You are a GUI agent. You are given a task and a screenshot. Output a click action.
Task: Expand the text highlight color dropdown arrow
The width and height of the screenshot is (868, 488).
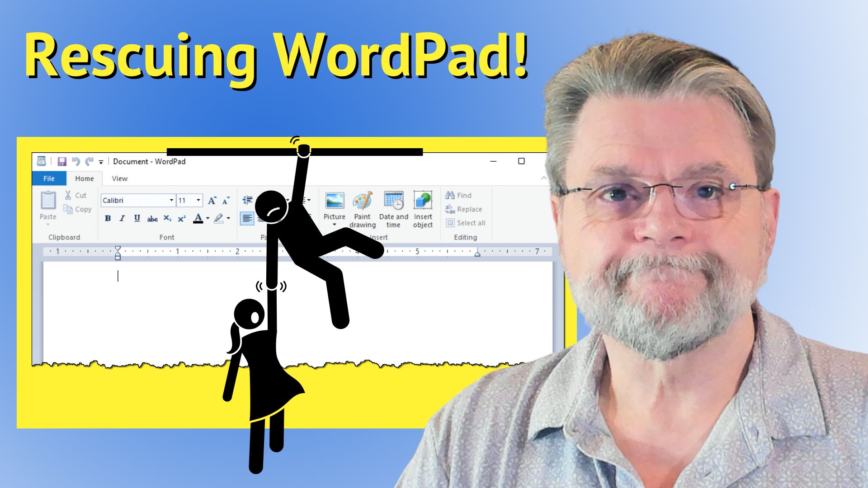pos(228,218)
